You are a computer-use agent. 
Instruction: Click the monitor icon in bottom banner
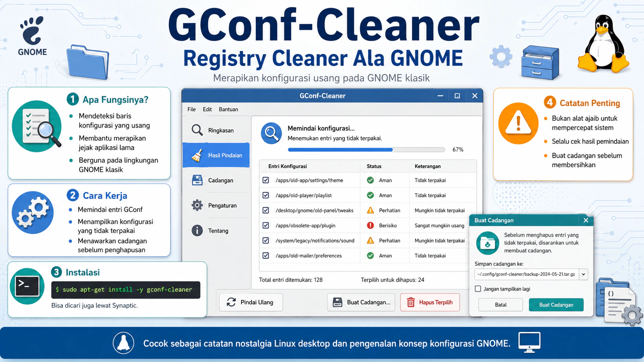tap(529, 342)
